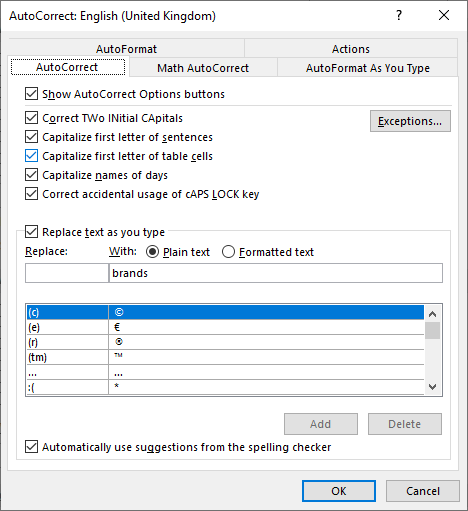Image resolution: width=468 pixels, height=511 pixels.
Task: Click the empty Replace input field
Action: click(x=67, y=273)
